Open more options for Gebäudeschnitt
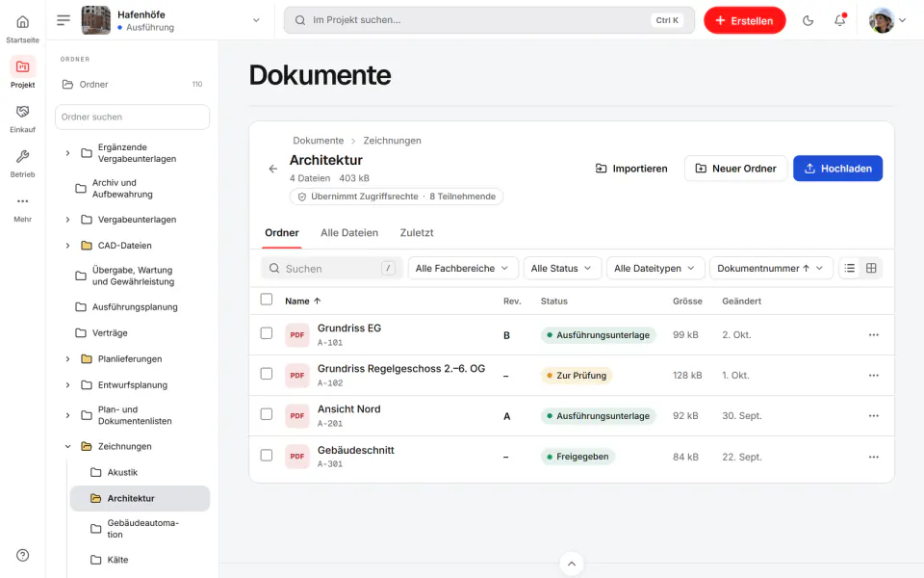This screenshot has width=924, height=578. (873, 457)
